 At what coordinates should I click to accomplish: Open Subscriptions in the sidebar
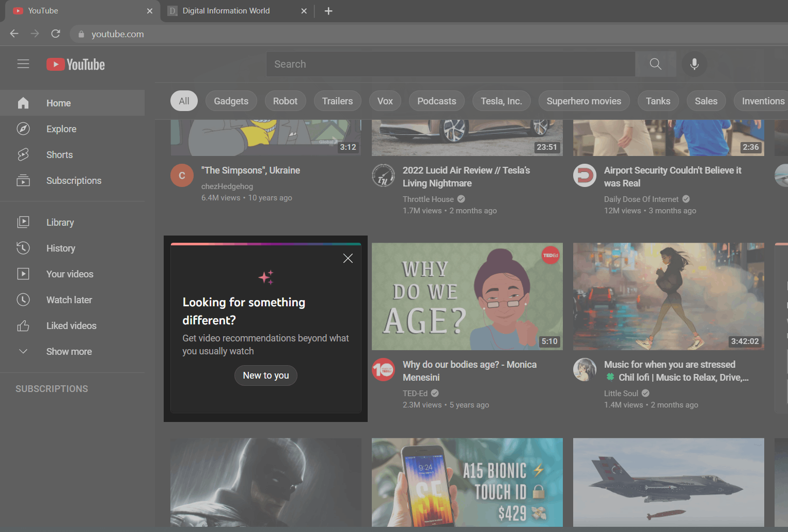[x=72, y=180]
